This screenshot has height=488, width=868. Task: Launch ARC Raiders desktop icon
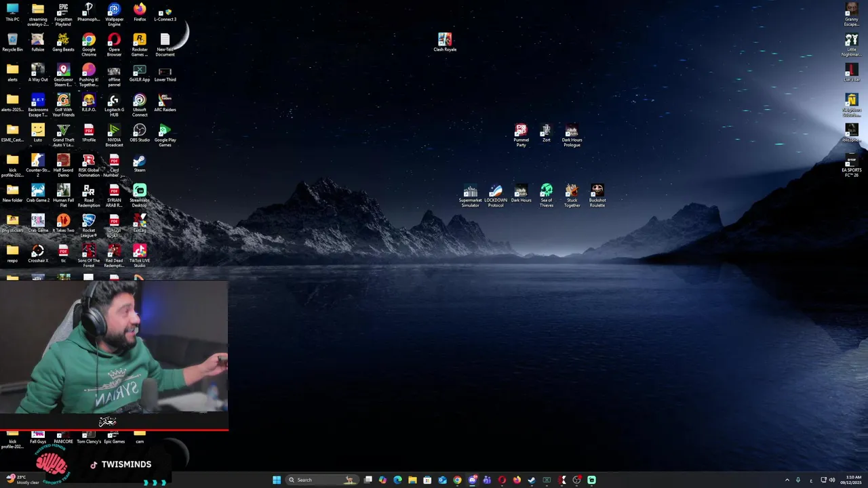[165, 103]
